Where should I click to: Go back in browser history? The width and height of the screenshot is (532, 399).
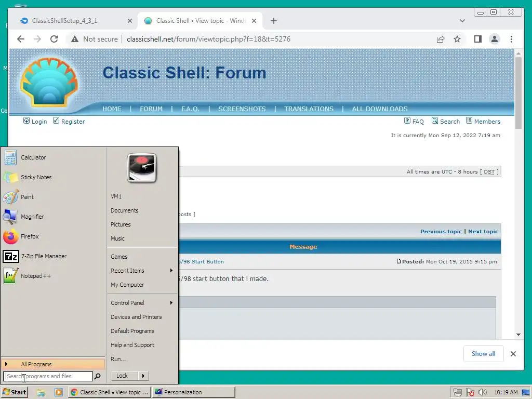(x=21, y=39)
